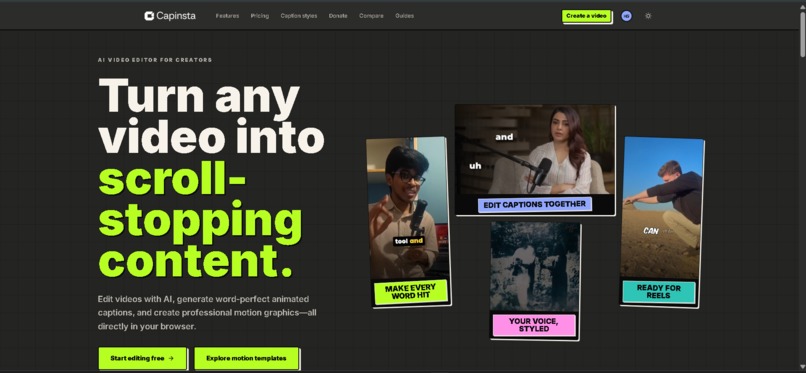Click the 'tool and' caption on video
Viewport: 806px width, 373px height.
tap(409, 240)
